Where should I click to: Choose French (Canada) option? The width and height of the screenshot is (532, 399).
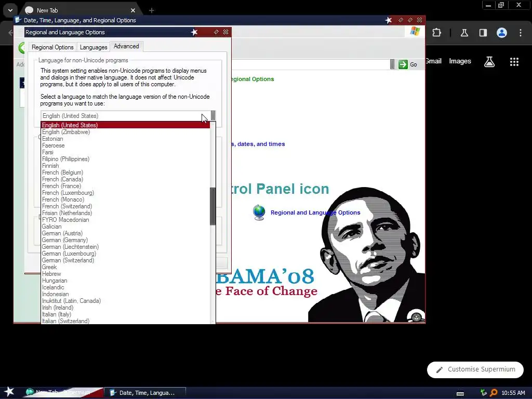click(125, 179)
